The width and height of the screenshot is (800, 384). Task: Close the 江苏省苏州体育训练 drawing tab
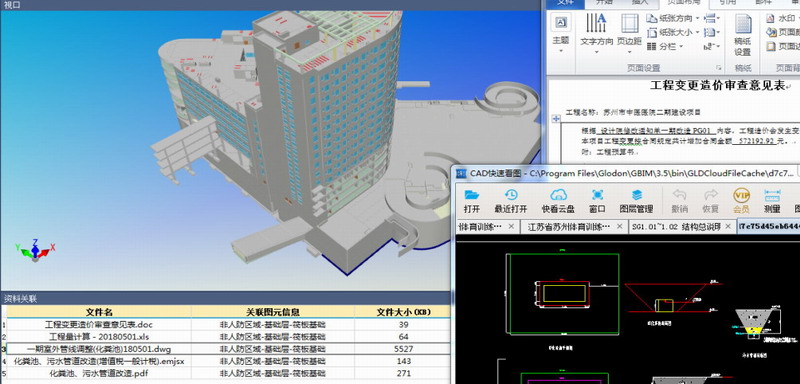(619, 226)
